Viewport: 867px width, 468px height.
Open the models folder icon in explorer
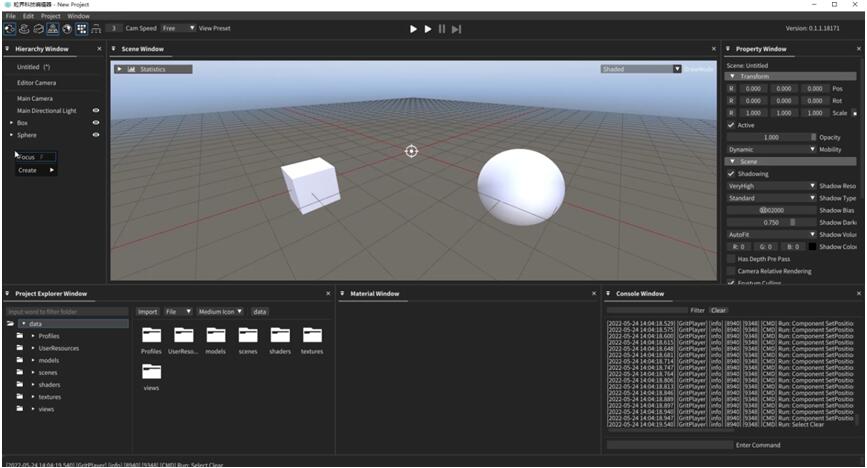[216, 335]
